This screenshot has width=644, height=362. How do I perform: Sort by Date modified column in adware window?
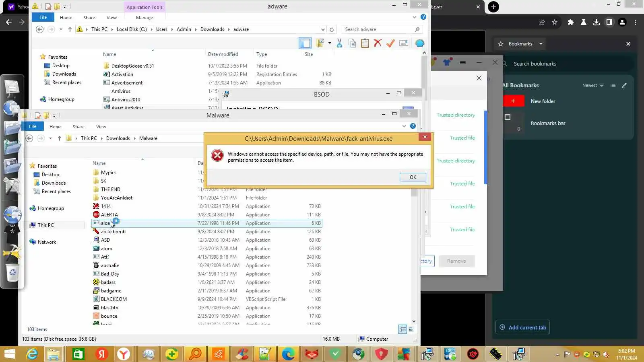pos(223,54)
